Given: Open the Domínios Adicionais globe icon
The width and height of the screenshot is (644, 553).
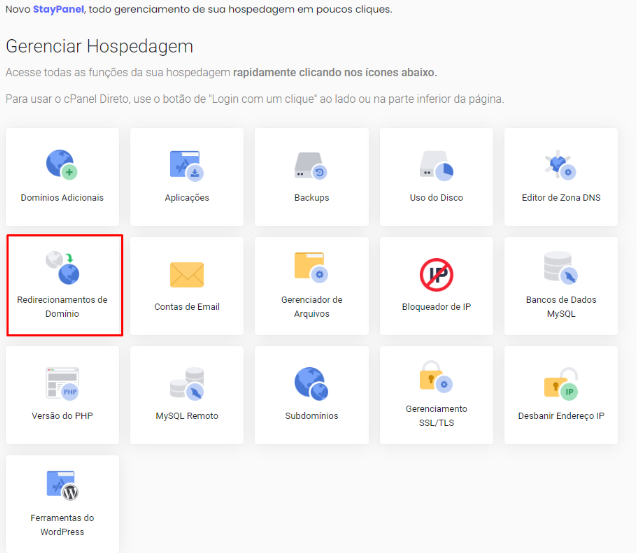Looking at the screenshot, I should coord(62,164).
